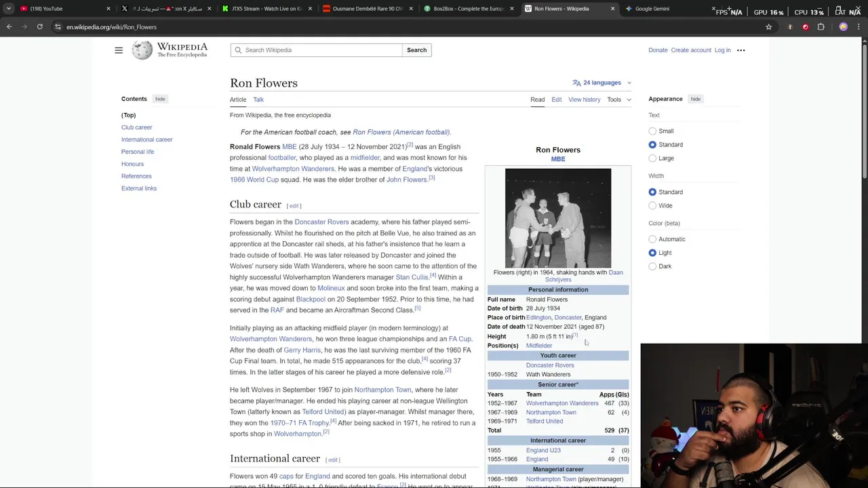Jump to Personal life in Contents
Image resolution: width=868 pixels, height=488 pixels.
pos(138,152)
